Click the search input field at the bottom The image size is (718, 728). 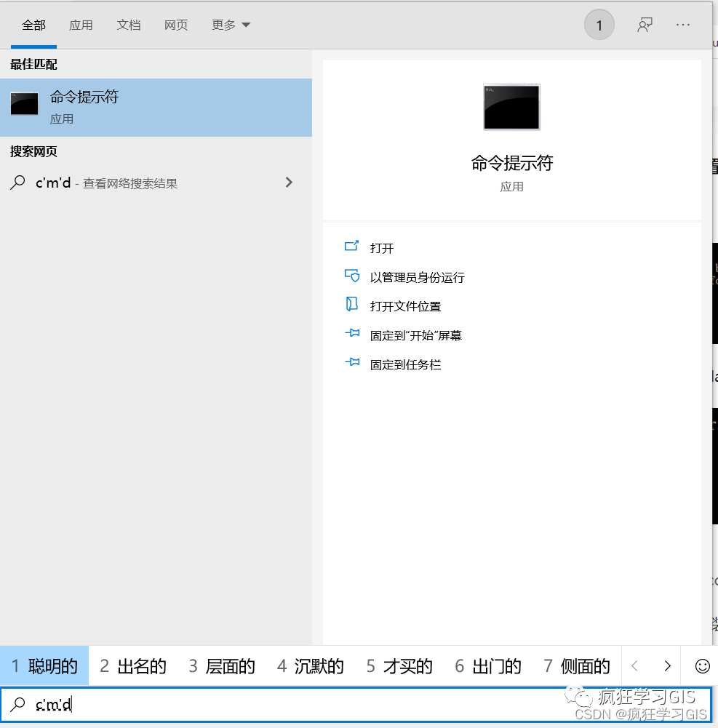(x=291, y=704)
